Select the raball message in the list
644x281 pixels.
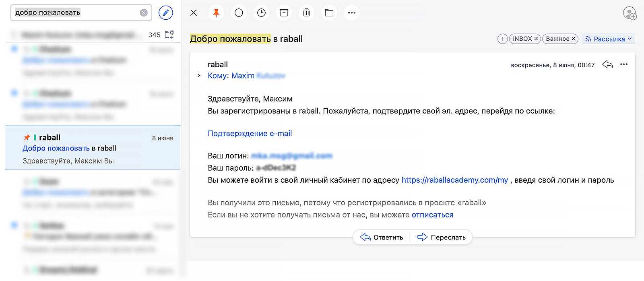click(x=93, y=148)
